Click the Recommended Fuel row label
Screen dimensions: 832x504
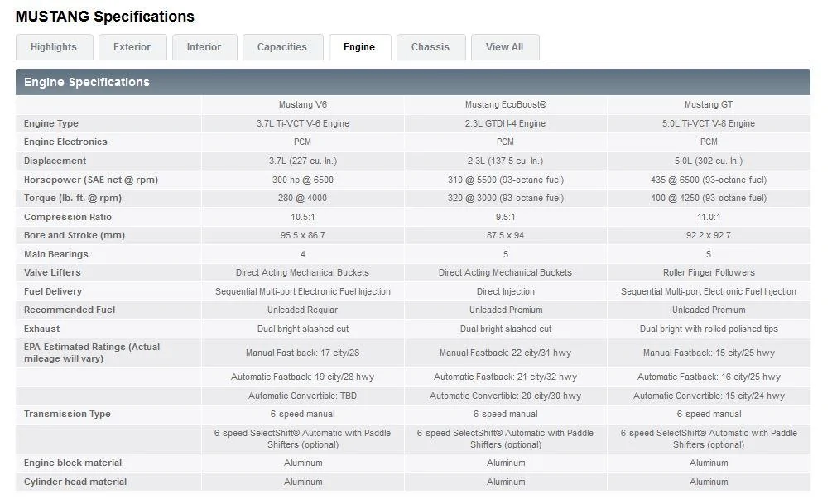point(69,310)
